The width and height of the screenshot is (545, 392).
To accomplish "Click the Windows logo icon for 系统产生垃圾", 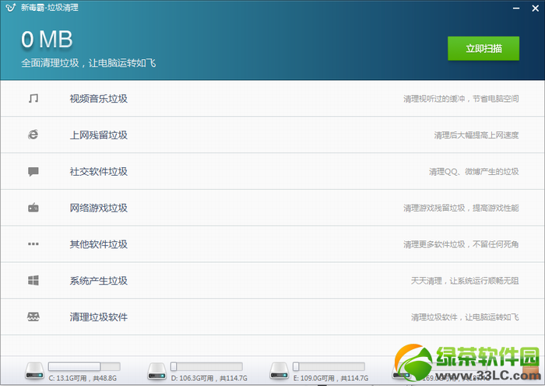I will tap(33, 280).
